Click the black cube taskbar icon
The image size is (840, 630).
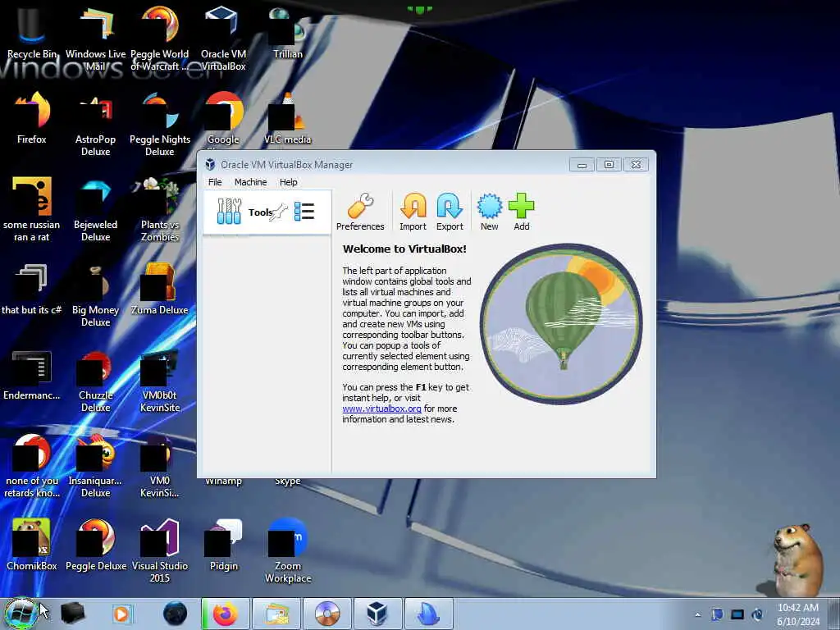[73, 614]
